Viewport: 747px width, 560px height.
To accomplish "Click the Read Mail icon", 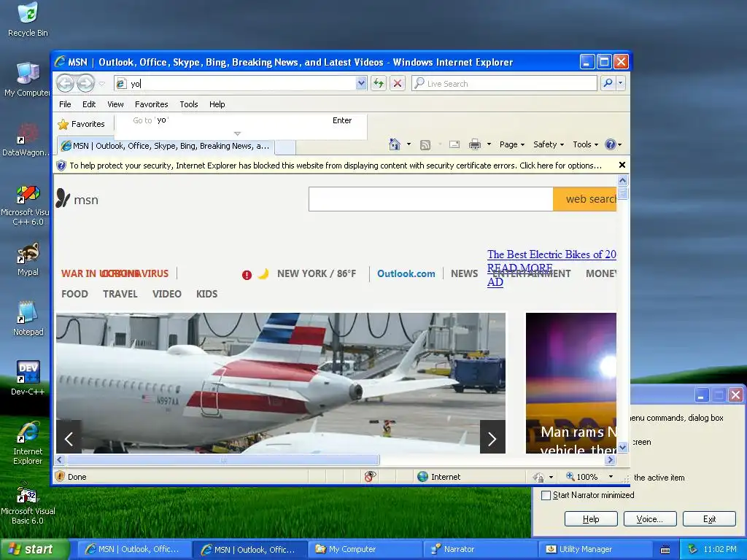I will pos(454,144).
